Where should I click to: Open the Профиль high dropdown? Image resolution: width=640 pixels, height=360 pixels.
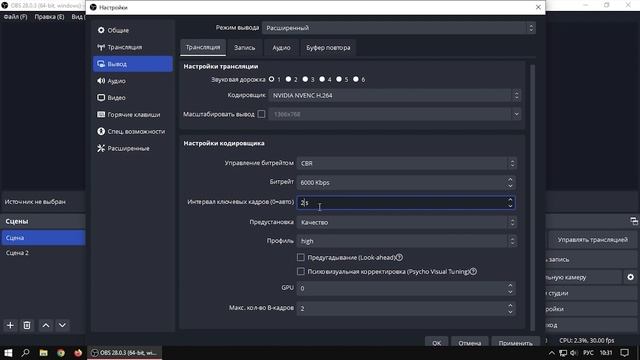(x=407, y=241)
